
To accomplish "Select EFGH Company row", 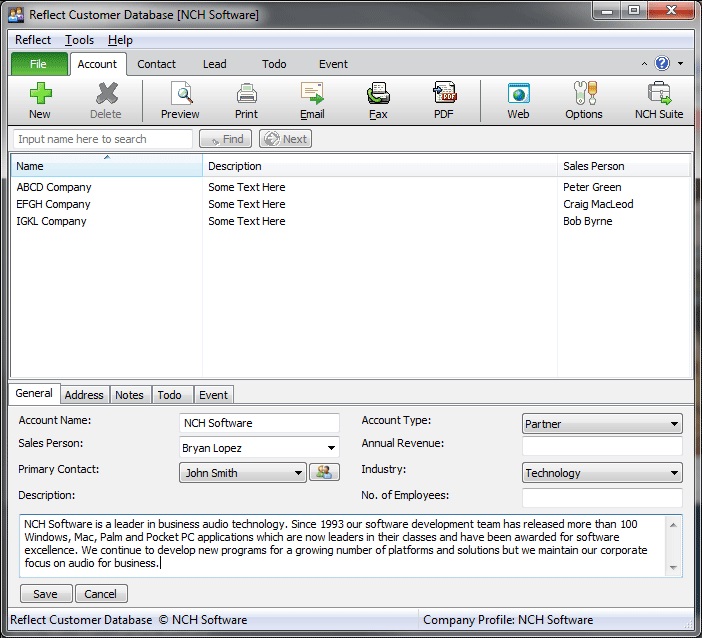I will (x=351, y=204).
